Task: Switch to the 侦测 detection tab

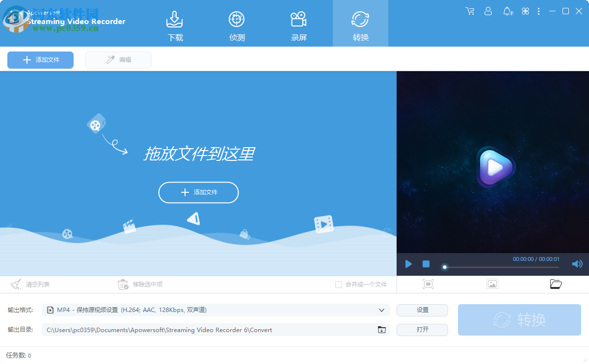Action: pyautogui.click(x=237, y=23)
